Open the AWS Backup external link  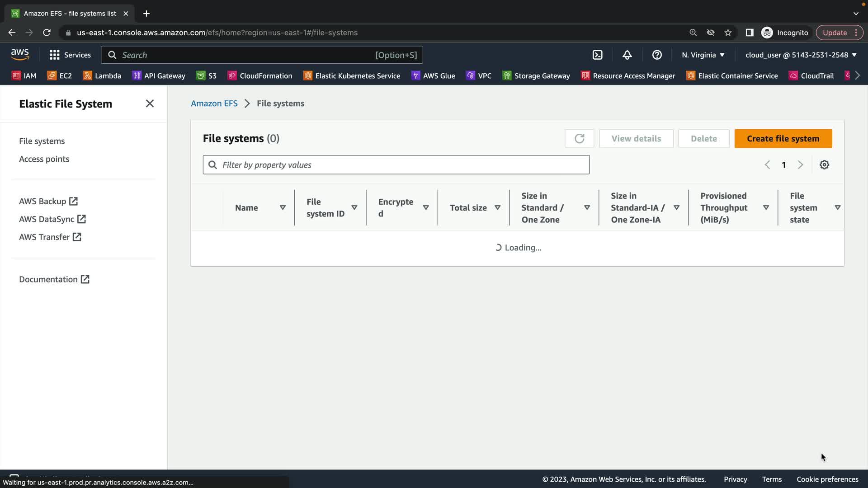(48, 201)
